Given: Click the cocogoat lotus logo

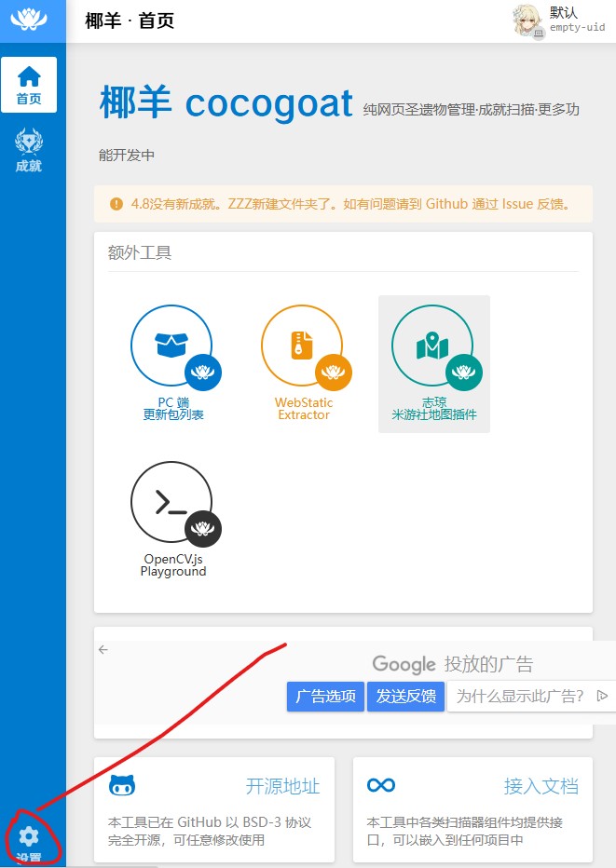Looking at the screenshot, I should click(x=29, y=20).
